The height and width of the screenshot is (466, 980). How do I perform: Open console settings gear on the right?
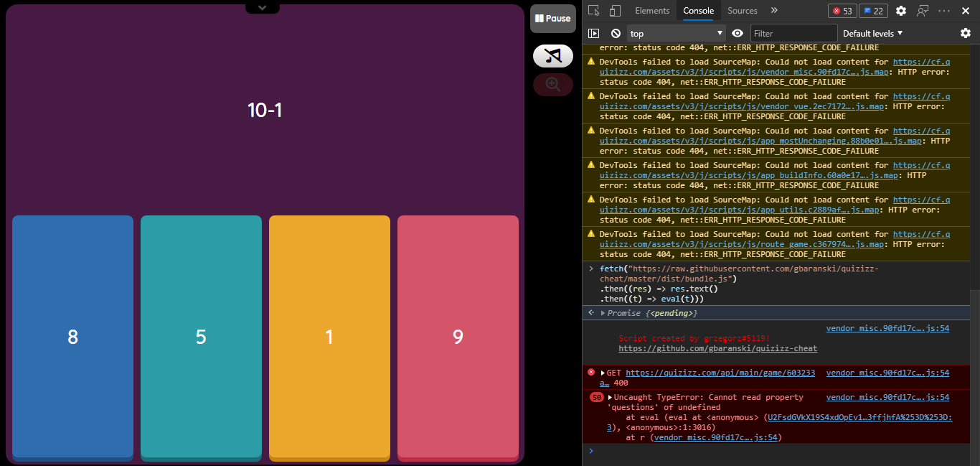click(966, 33)
